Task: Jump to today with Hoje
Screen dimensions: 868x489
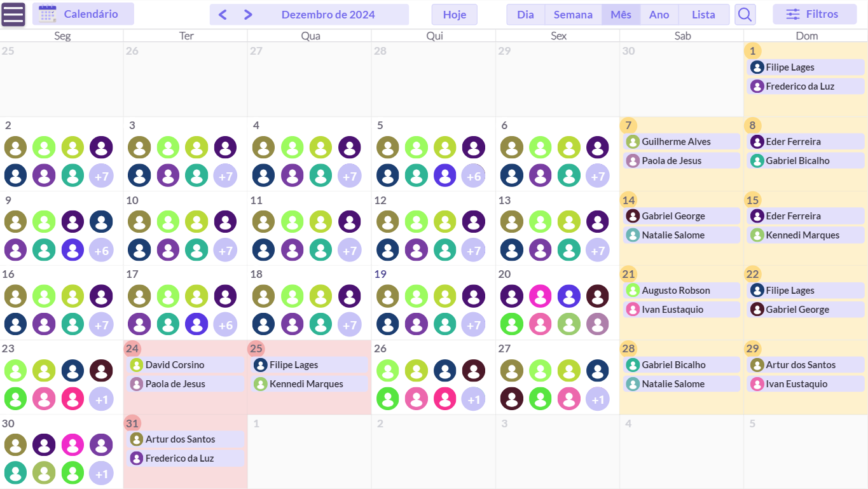Action: click(455, 15)
